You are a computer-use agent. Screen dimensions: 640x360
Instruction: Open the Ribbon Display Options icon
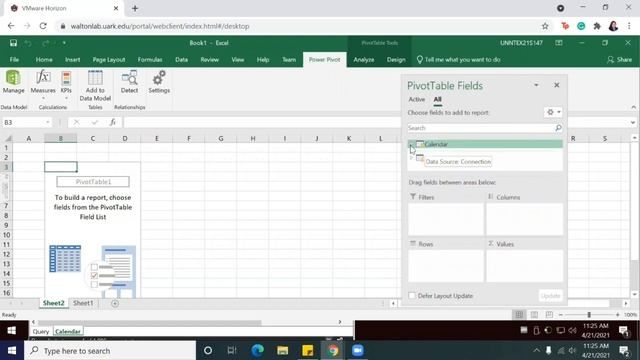[559, 43]
